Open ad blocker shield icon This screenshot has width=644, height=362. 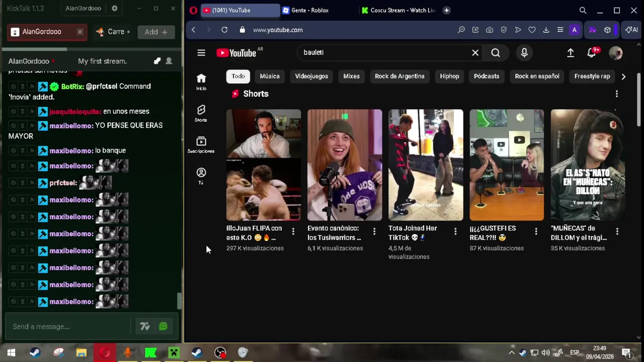pos(504,30)
